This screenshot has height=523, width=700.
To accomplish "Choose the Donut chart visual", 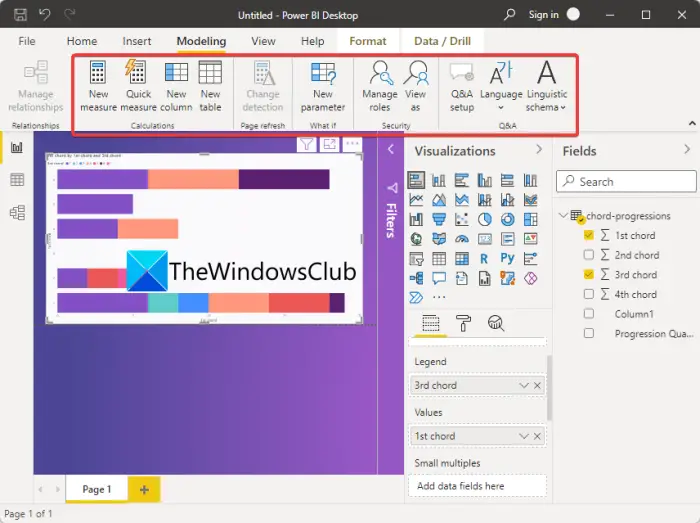I will 508,220.
